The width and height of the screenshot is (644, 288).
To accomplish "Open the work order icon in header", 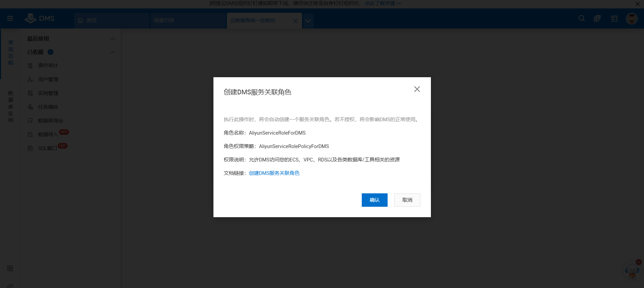I will click(x=597, y=18).
